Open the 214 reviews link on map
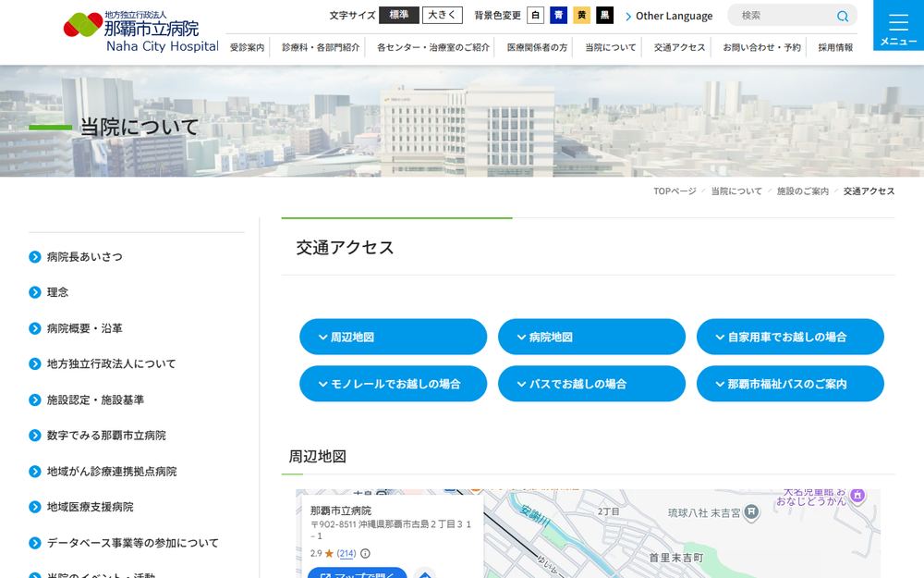 pos(346,553)
